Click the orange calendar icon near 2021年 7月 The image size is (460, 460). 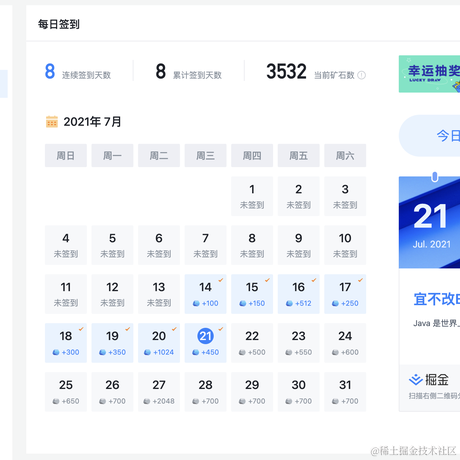tap(52, 122)
